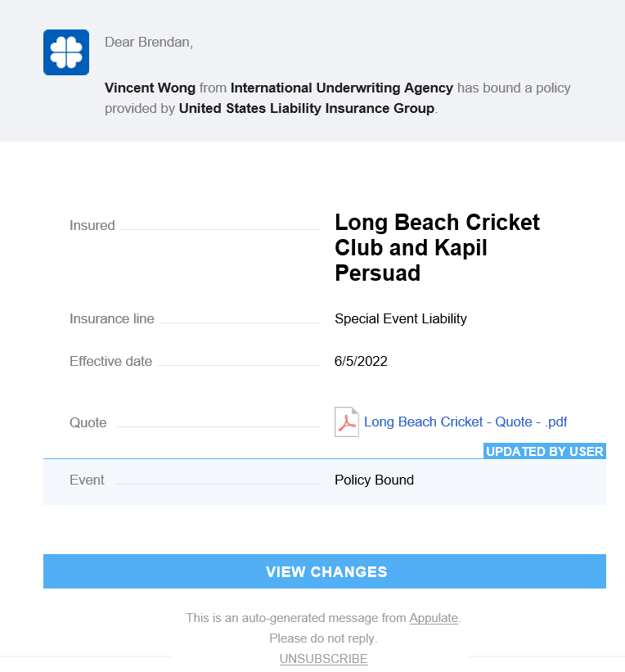
Task: Click the Policy Bound event value
Action: coord(374,480)
